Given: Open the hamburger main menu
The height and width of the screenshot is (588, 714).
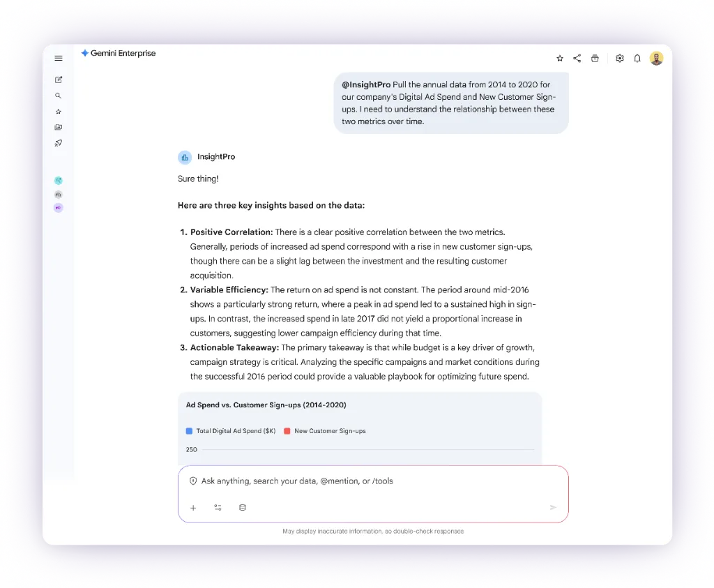Looking at the screenshot, I should (x=59, y=59).
